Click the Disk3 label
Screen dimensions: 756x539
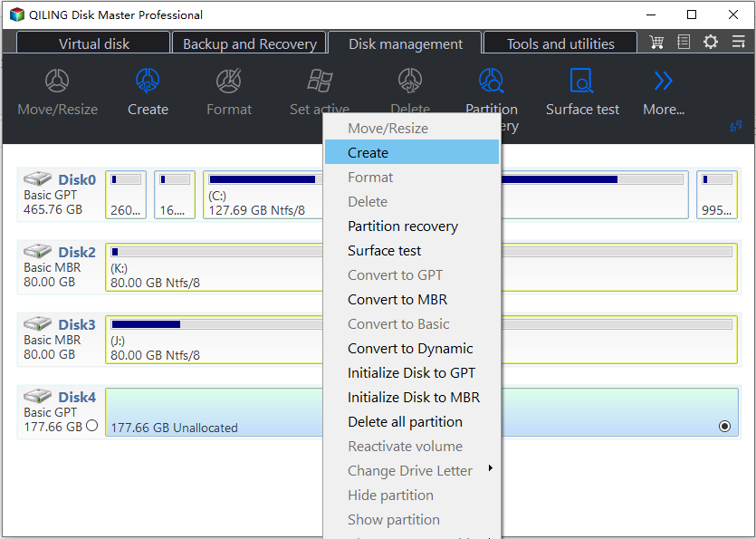tap(77, 324)
